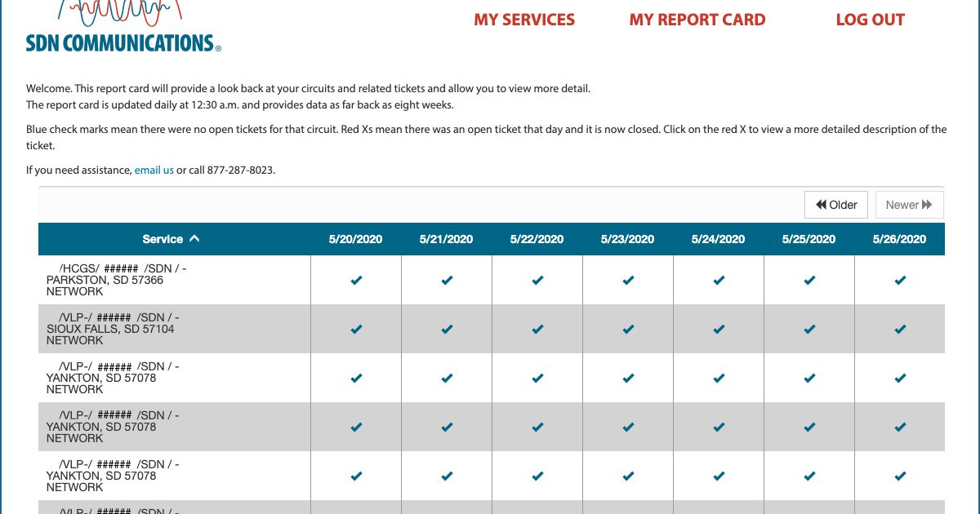Click the checkmark for PARKSTON circuit on 5/20/2020

(x=355, y=280)
